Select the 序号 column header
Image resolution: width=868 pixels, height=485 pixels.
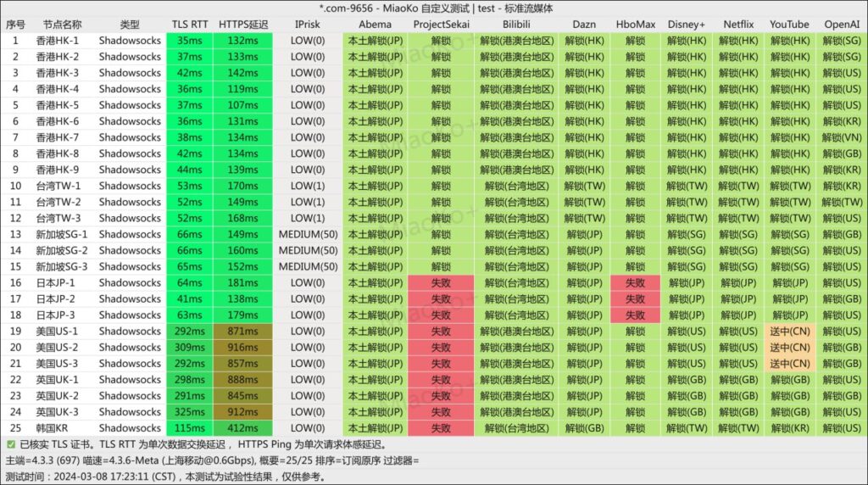click(15, 25)
